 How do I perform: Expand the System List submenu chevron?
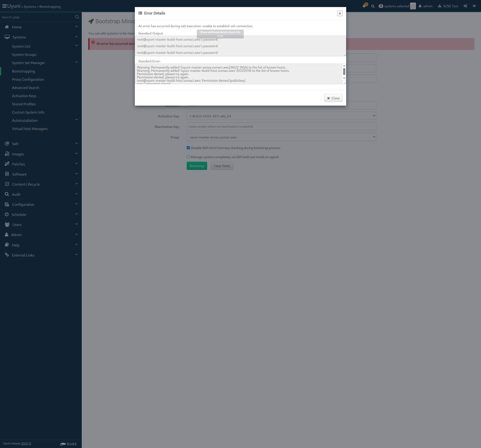pyautogui.click(x=77, y=46)
